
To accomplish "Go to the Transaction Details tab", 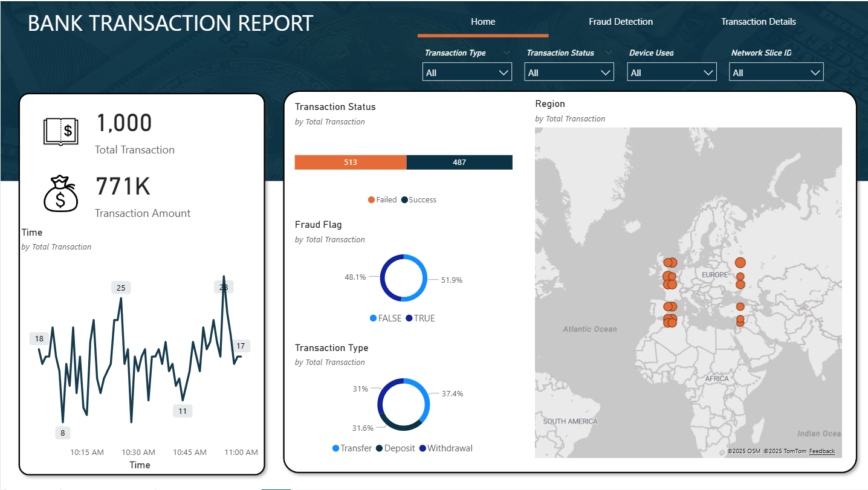I will pos(758,22).
